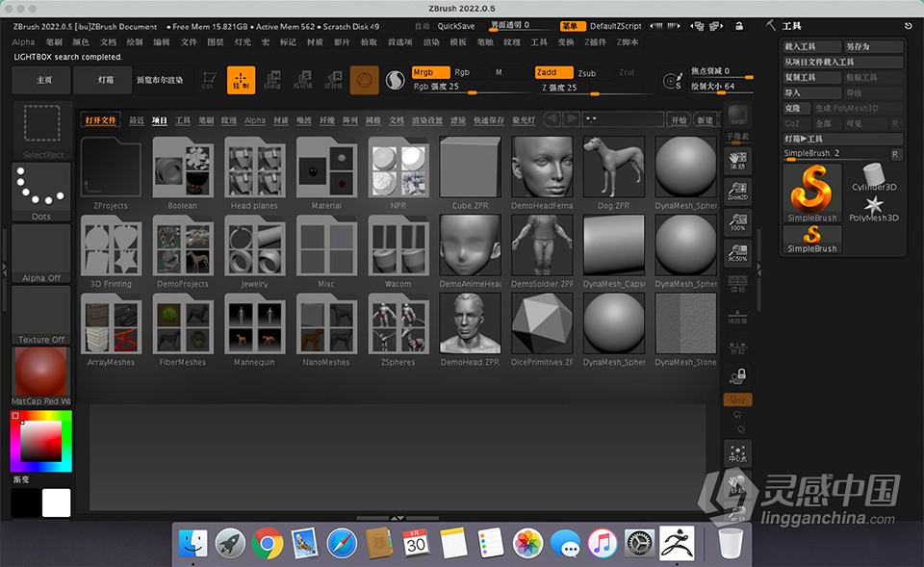Select the PolyMesh3D star tool
924x567 pixels.
click(874, 209)
